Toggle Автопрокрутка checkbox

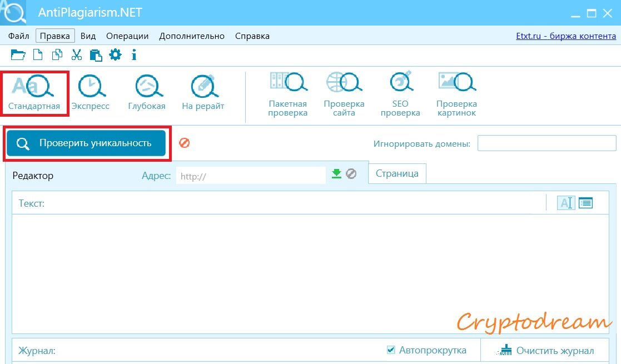pos(391,350)
